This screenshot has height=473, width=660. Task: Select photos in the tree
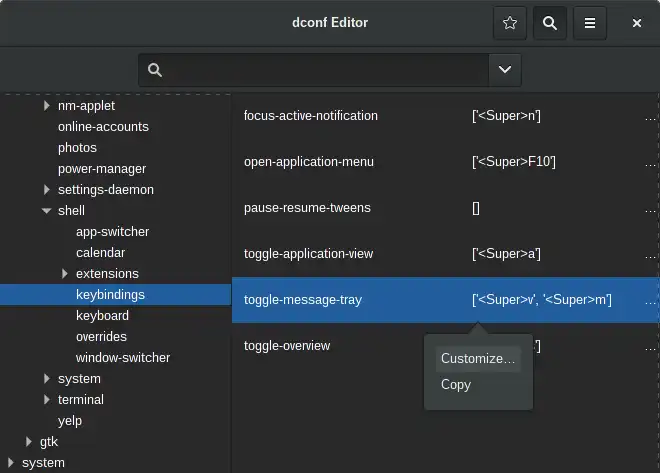[x=77, y=148]
